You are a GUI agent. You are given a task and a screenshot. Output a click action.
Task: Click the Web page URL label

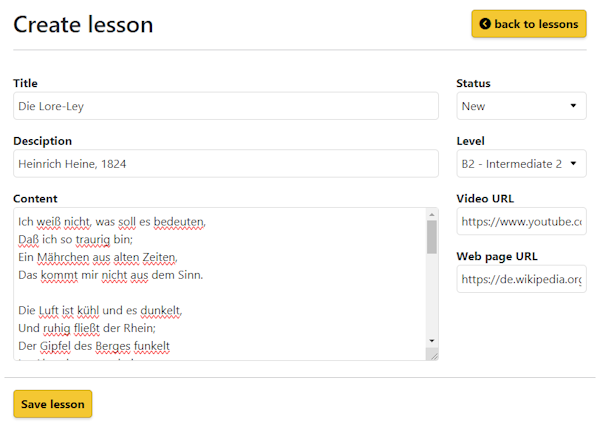(x=496, y=256)
